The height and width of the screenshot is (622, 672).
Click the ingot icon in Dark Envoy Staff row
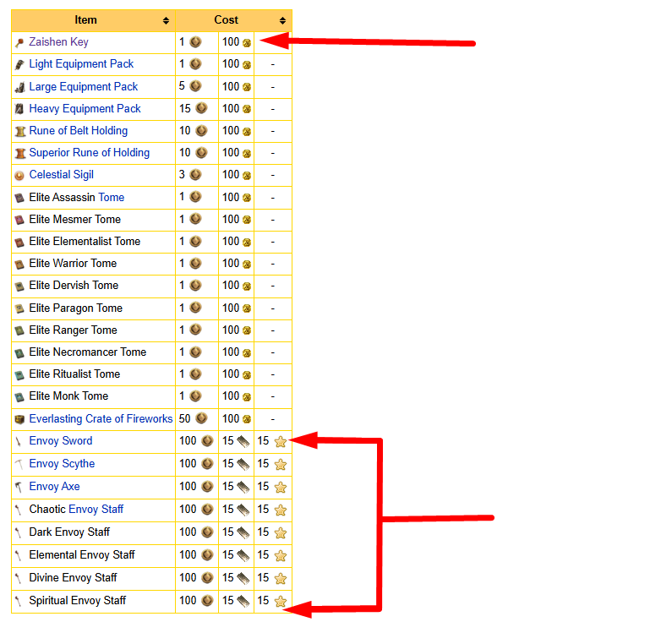tap(243, 532)
